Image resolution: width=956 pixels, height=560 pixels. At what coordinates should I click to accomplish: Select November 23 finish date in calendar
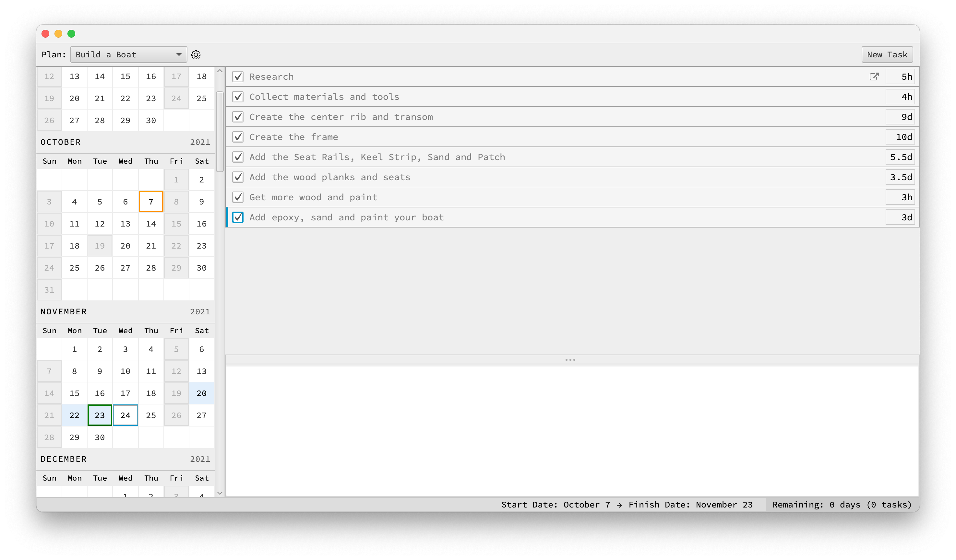click(x=100, y=415)
